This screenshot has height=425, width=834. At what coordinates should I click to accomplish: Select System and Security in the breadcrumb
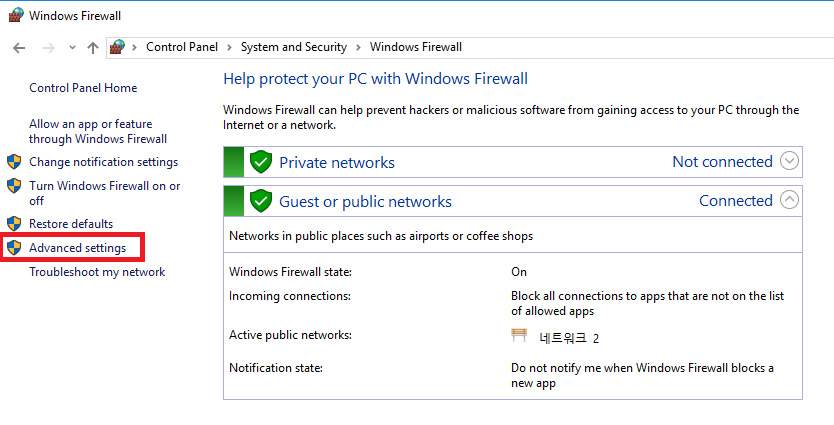(x=294, y=47)
